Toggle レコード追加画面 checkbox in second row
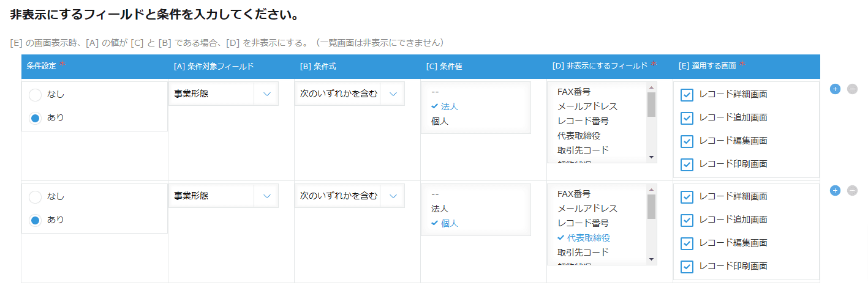Image resolution: width=868 pixels, height=296 pixels. click(687, 220)
